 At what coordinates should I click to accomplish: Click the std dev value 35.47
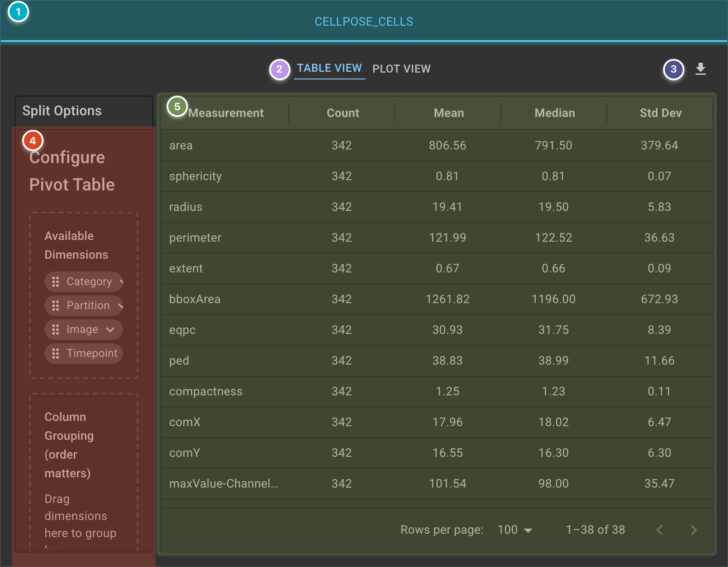(660, 484)
